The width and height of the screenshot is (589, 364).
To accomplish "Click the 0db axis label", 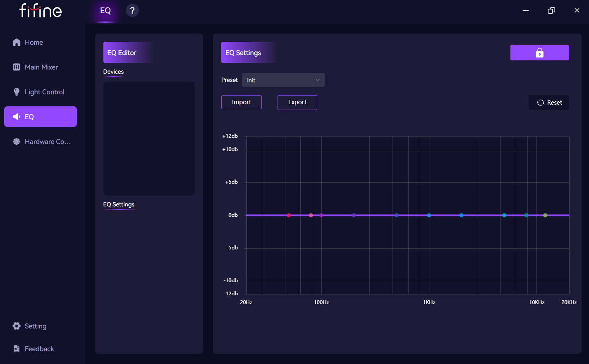I will pyautogui.click(x=233, y=215).
